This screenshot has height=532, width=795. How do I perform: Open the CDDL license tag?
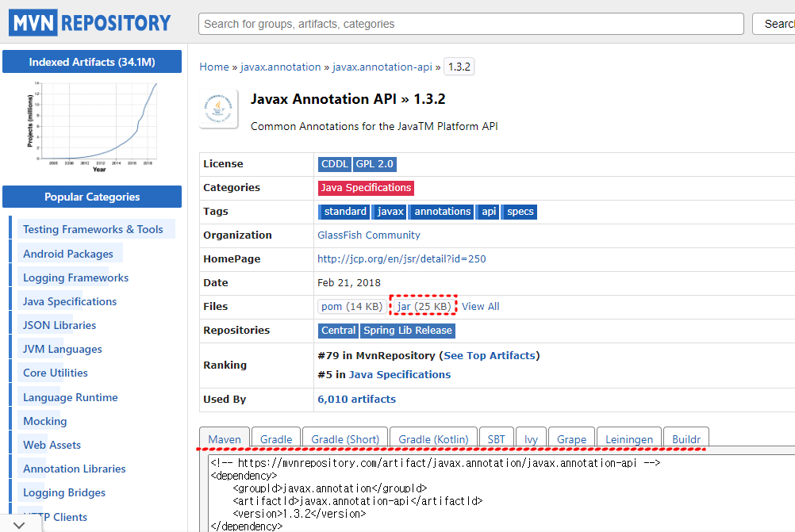point(335,164)
